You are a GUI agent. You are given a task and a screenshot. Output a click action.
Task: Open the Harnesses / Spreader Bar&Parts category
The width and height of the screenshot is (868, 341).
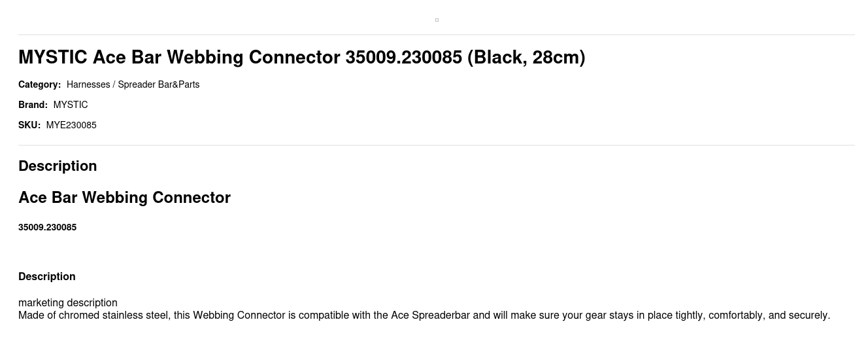pyautogui.click(x=133, y=84)
